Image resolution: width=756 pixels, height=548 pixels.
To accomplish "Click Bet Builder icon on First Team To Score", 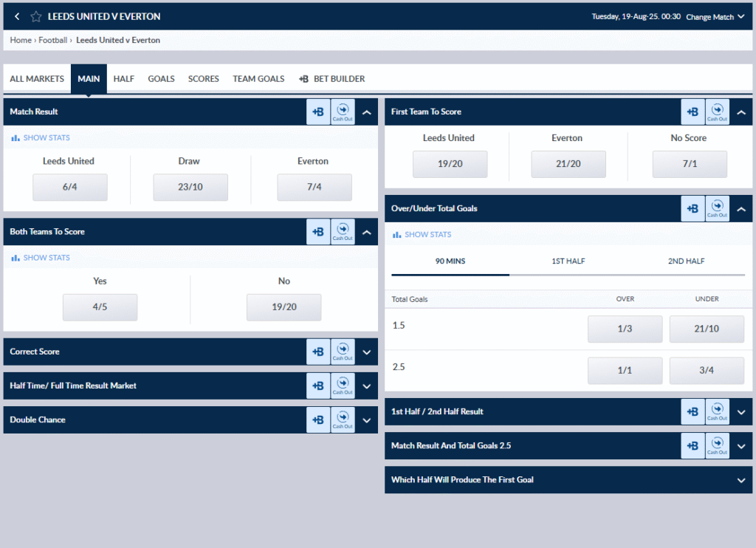I will click(693, 112).
